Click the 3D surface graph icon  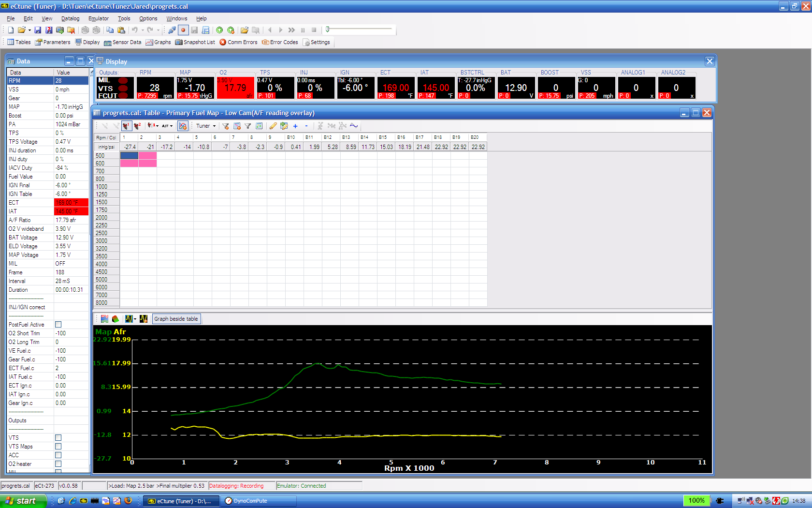(116, 319)
